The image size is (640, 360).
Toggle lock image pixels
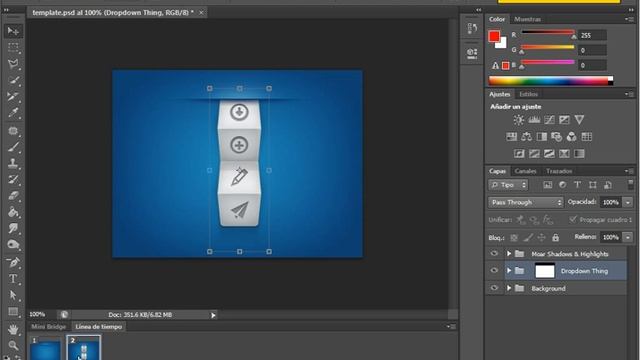(528, 237)
